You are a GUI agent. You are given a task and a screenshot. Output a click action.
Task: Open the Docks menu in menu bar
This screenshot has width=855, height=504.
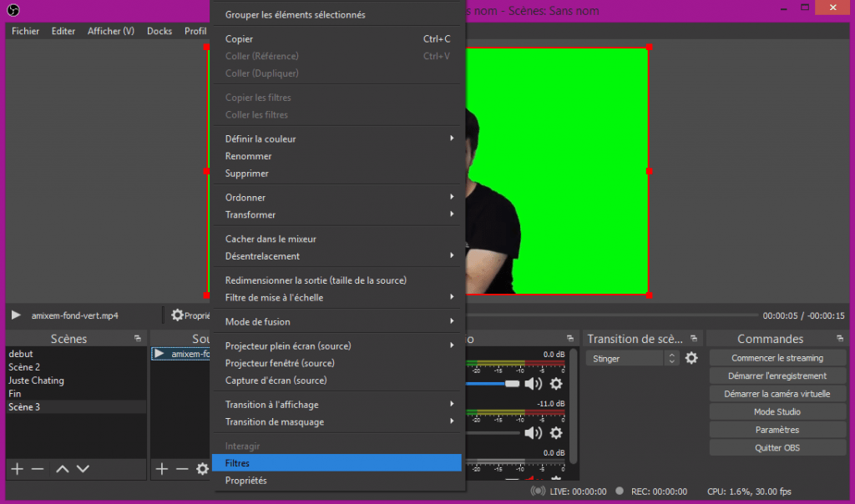[159, 32]
